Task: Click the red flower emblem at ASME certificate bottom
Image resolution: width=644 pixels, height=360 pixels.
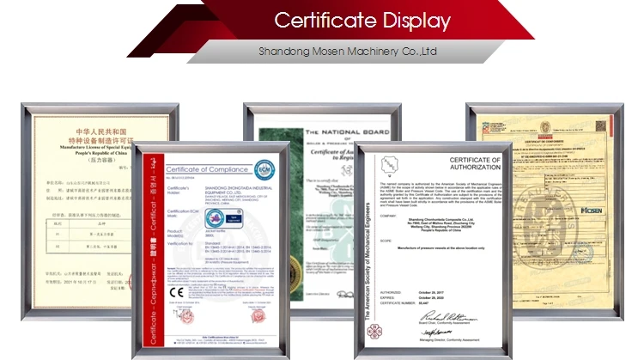Action: pos(374,332)
